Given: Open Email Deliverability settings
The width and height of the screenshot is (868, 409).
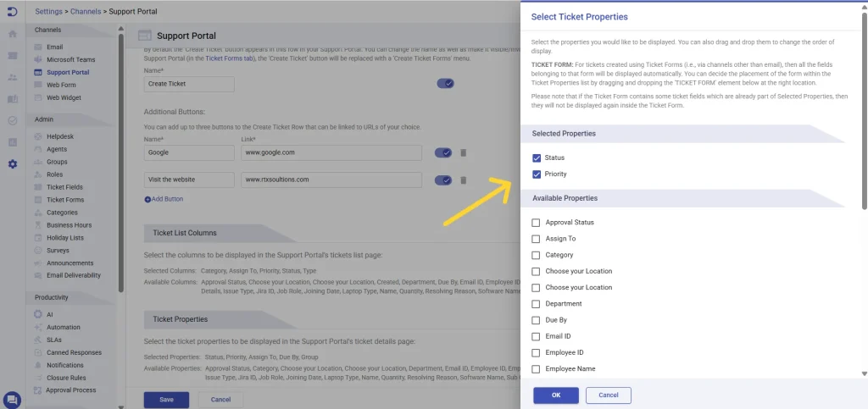Looking at the screenshot, I should click(74, 275).
